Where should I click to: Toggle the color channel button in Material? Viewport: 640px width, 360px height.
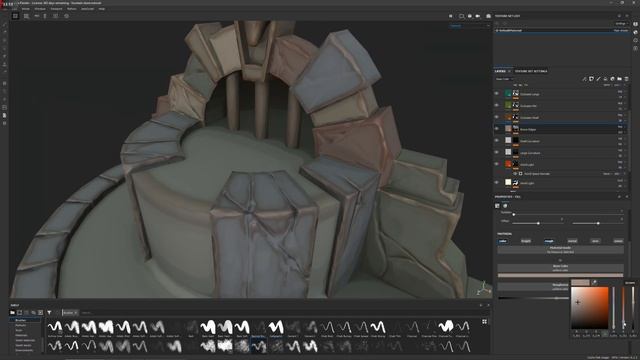point(503,241)
